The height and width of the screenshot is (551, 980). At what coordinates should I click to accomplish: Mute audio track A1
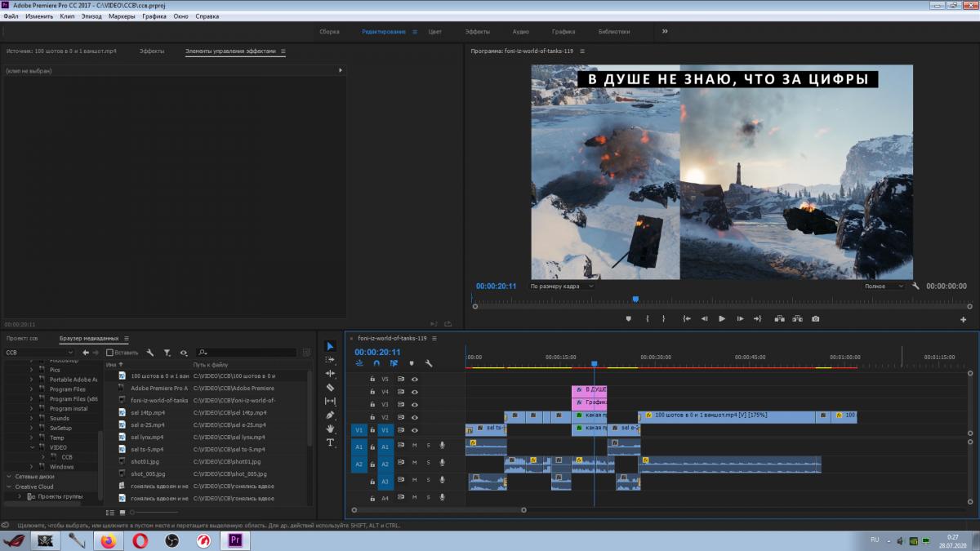click(414, 445)
